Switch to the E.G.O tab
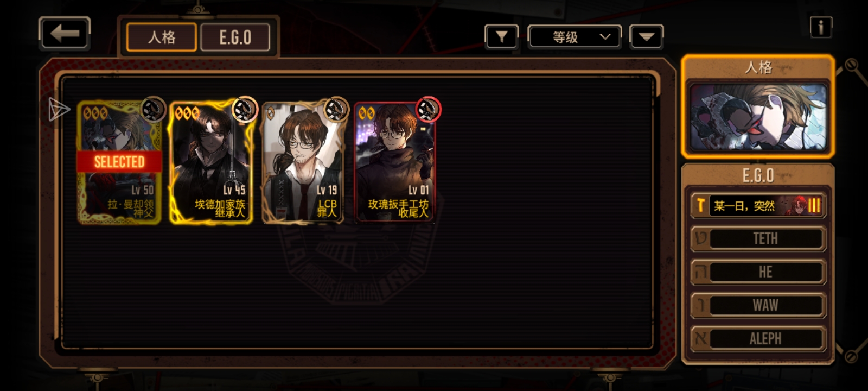 click(235, 37)
